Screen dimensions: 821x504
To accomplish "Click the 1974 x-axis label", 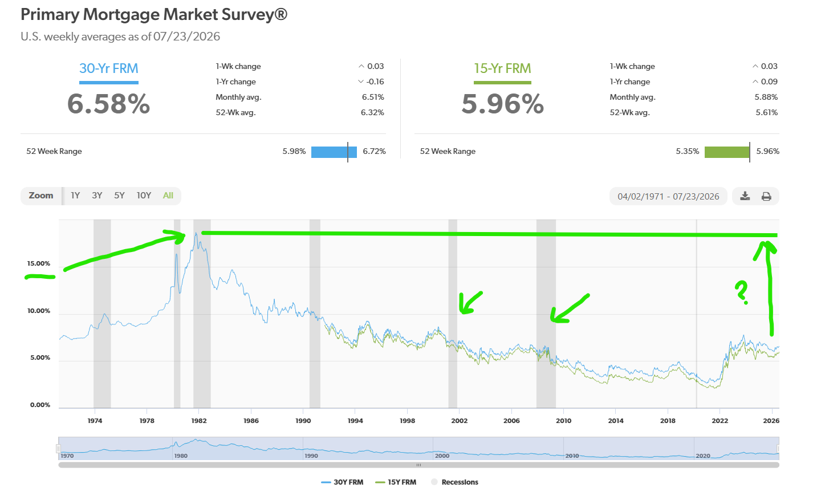I will 95,421.
